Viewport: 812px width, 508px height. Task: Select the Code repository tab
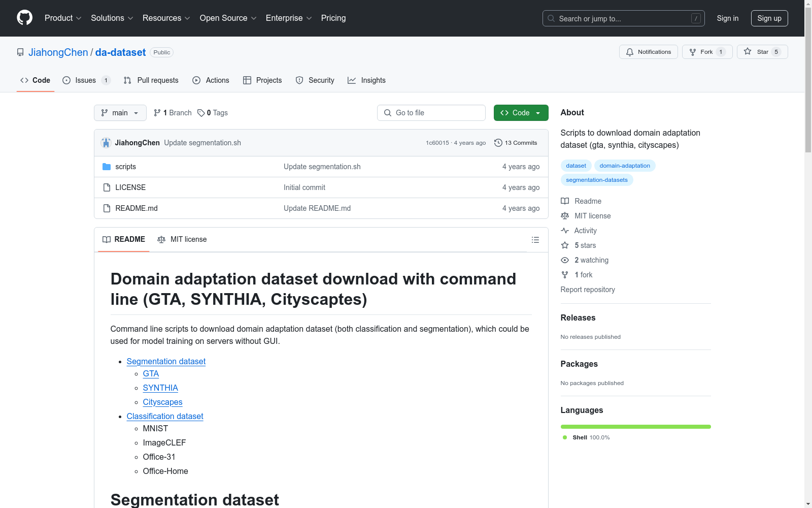(x=35, y=80)
